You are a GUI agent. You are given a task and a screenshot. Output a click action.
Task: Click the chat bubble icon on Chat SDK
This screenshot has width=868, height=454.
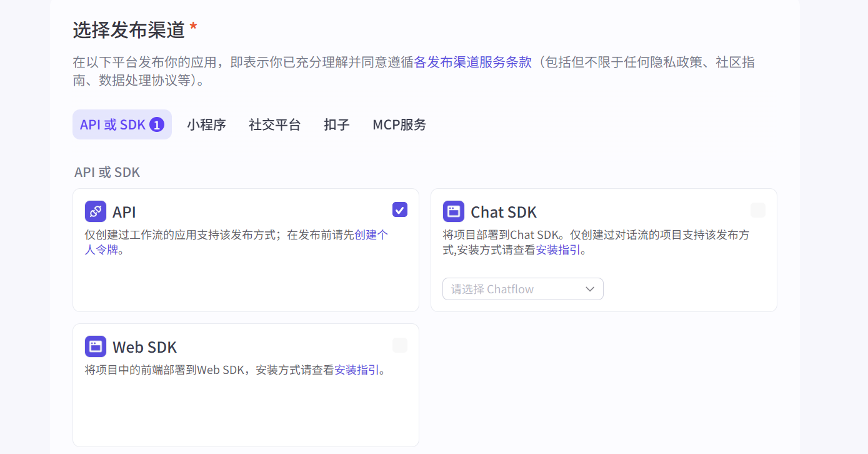tap(453, 211)
